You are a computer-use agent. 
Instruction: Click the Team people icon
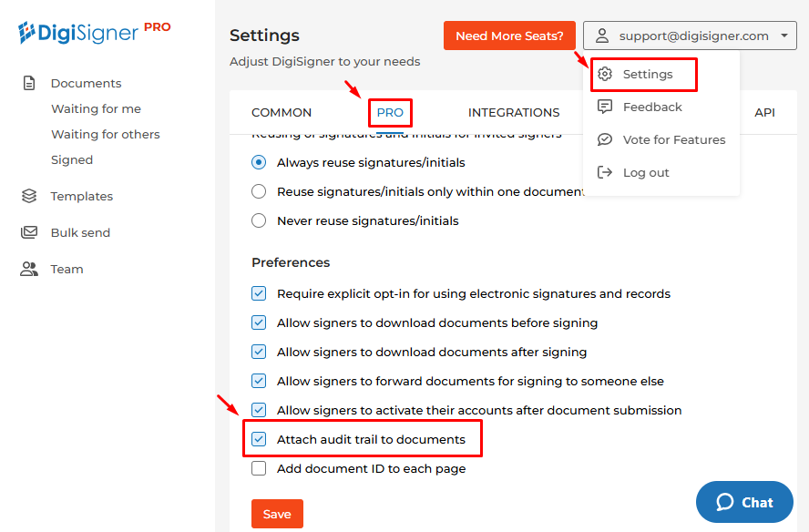pyautogui.click(x=29, y=269)
